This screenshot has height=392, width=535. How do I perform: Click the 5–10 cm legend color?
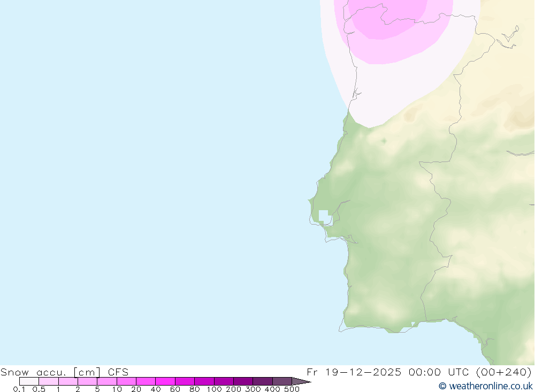(107, 381)
